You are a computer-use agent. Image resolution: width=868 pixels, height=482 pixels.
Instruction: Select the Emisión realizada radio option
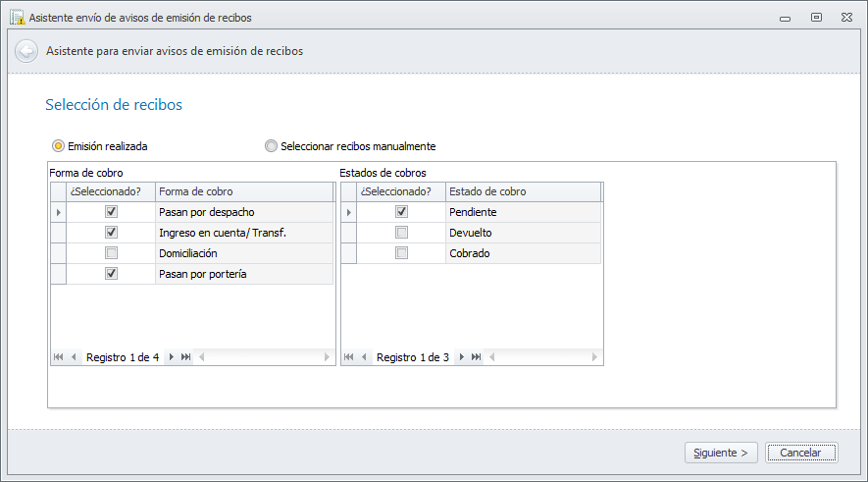point(58,146)
